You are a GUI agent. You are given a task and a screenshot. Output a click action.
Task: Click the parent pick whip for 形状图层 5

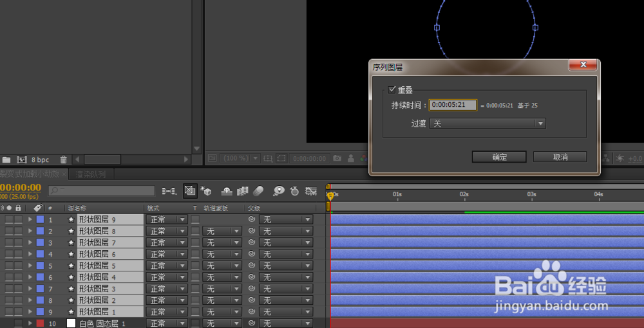tap(252, 265)
